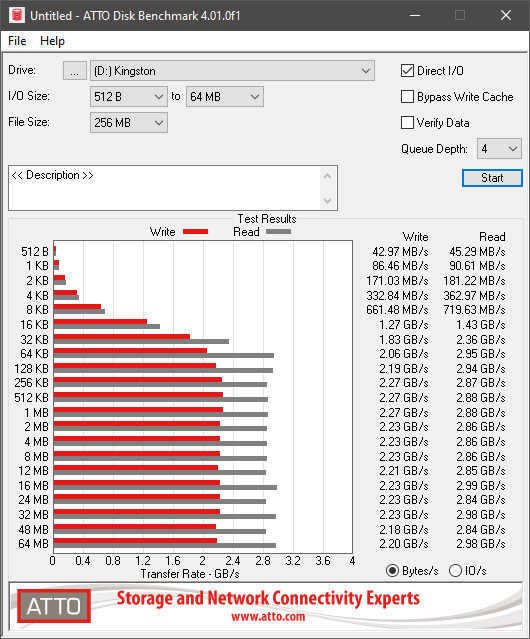Enable Bypass Write Cache
The image size is (530, 639).
tap(407, 97)
